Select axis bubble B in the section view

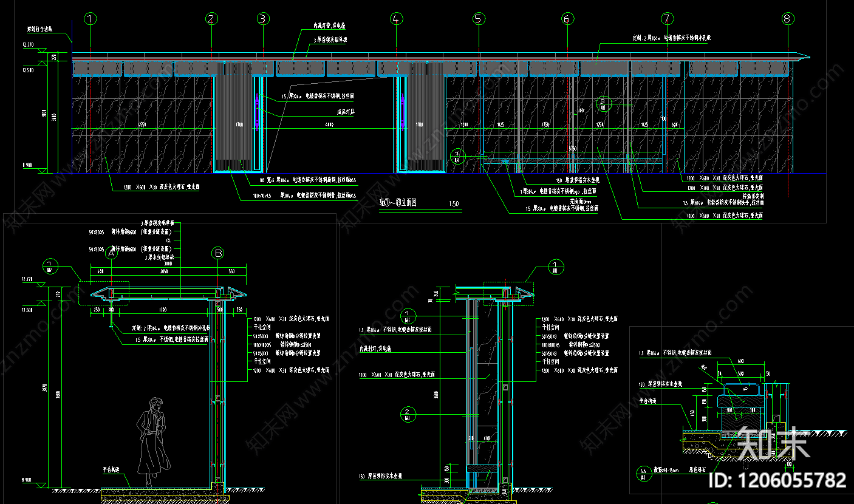pos(218,253)
